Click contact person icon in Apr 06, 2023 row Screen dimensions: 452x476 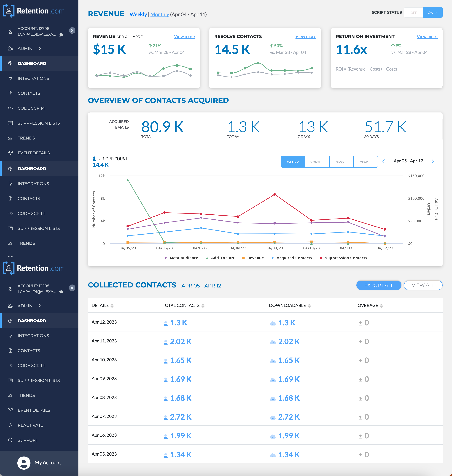click(x=165, y=436)
